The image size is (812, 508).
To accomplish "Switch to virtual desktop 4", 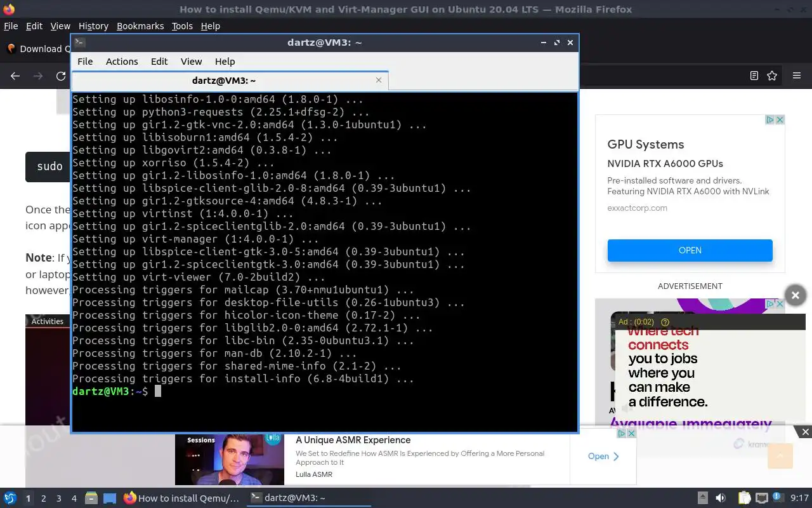I will click(x=74, y=498).
